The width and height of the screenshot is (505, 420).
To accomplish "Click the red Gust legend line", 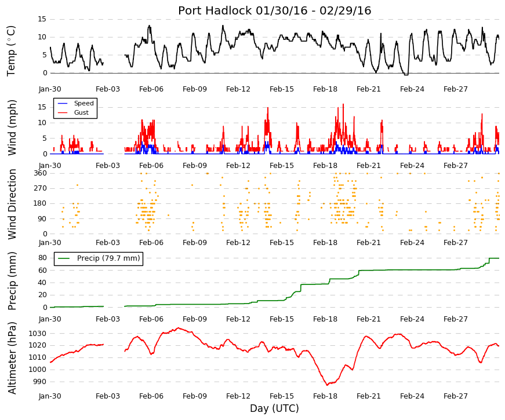I will tap(63, 112).
